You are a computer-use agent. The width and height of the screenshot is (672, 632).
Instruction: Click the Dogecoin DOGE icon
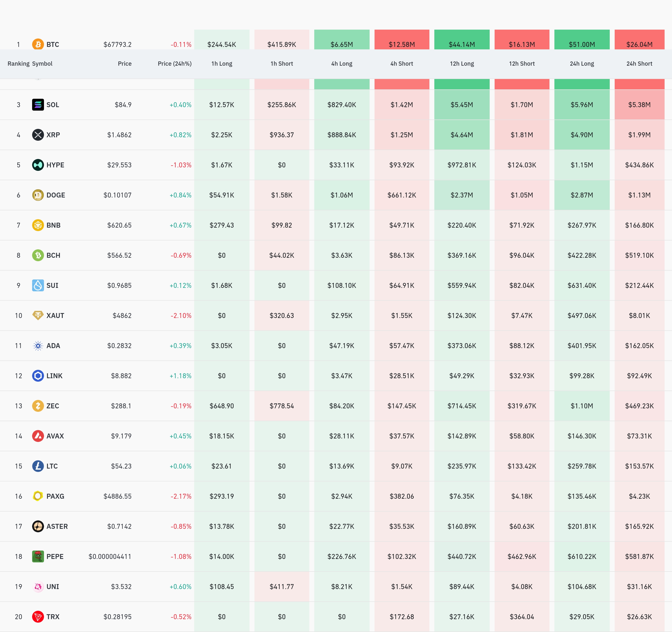[38, 195]
